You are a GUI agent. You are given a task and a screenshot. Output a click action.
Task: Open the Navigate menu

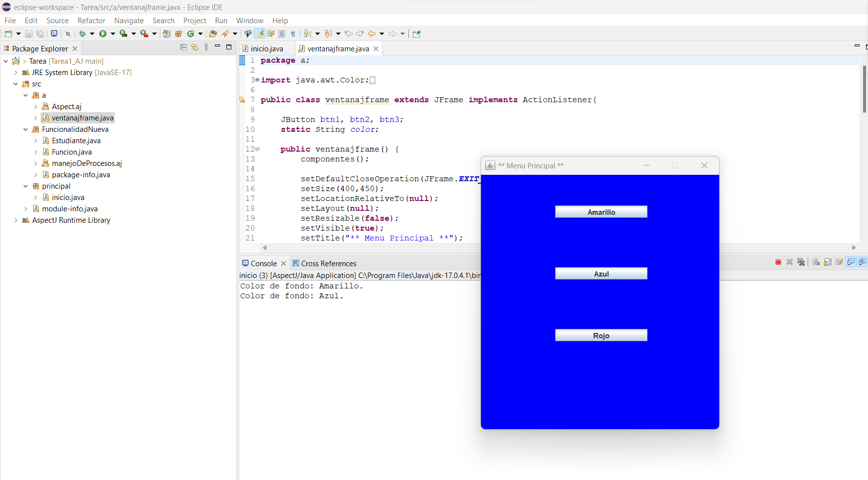click(x=129, y=21)
